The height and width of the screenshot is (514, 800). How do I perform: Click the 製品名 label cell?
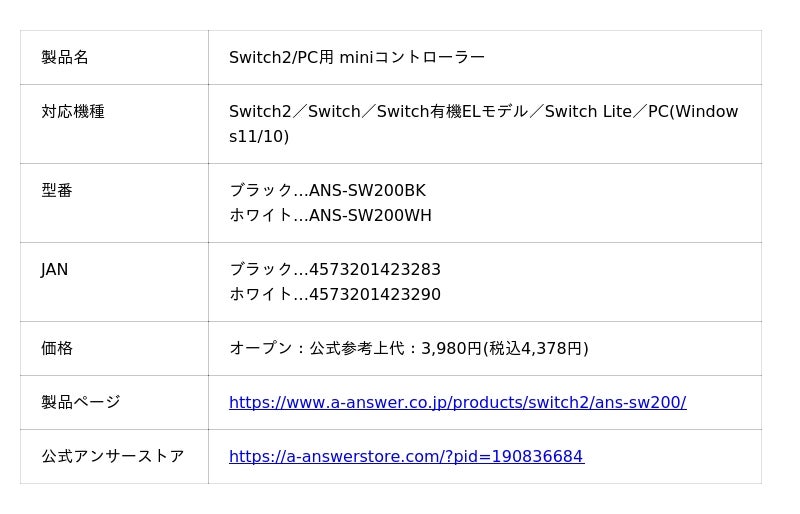click(x=65, y=57)
